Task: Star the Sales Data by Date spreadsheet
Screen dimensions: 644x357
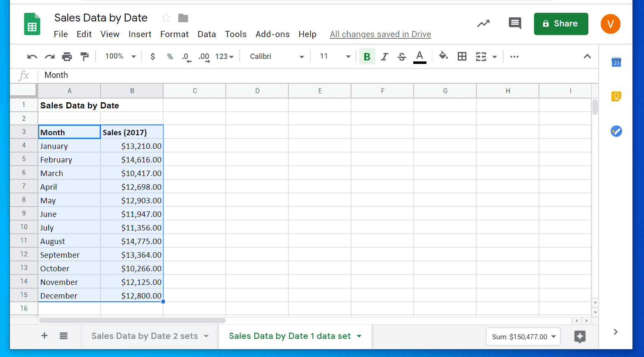Action: (166, 18)
